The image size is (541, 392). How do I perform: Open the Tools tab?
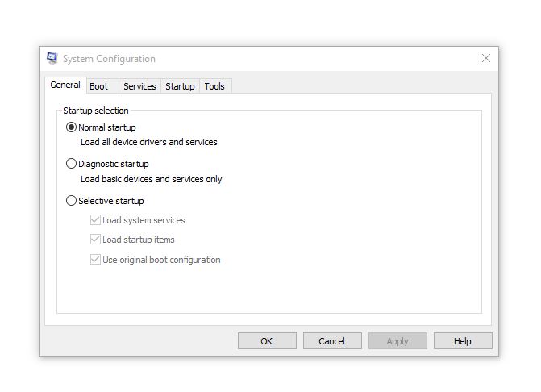coord(214,86)
